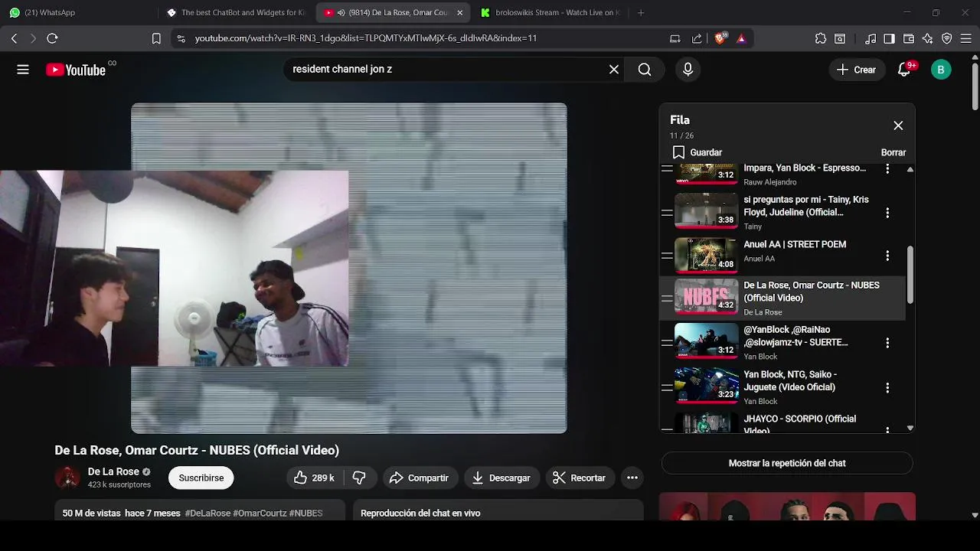The image size is (980, 551).
Task: Open options for YanBlock SUERTE queue item
Action: pyautogui.click(x=887, y=343)
